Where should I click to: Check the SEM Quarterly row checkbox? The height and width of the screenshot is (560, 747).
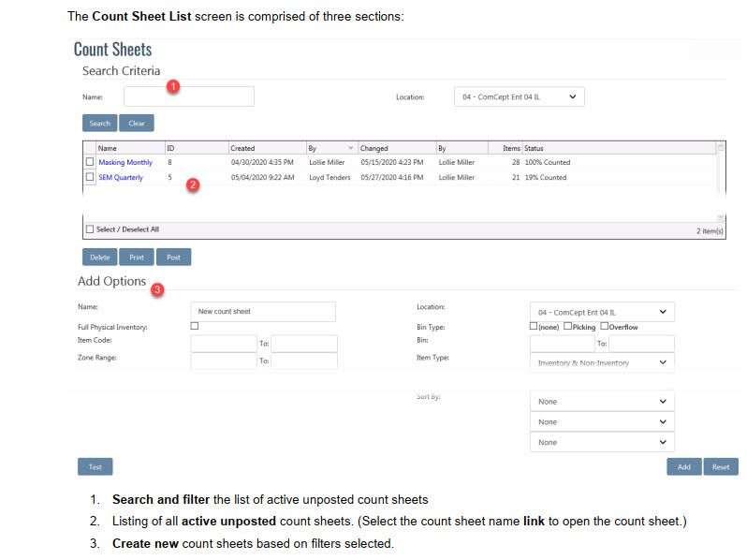[x=90, y=177]
